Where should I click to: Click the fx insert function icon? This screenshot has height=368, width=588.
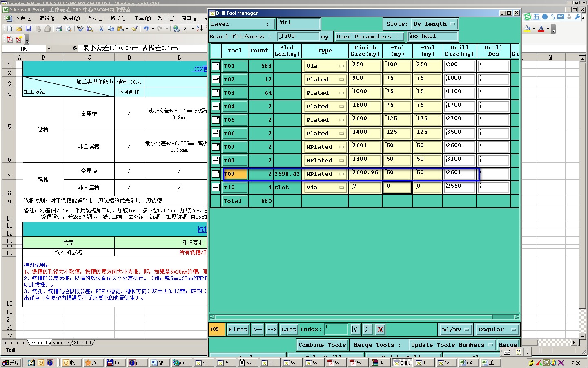click(75, 48)
